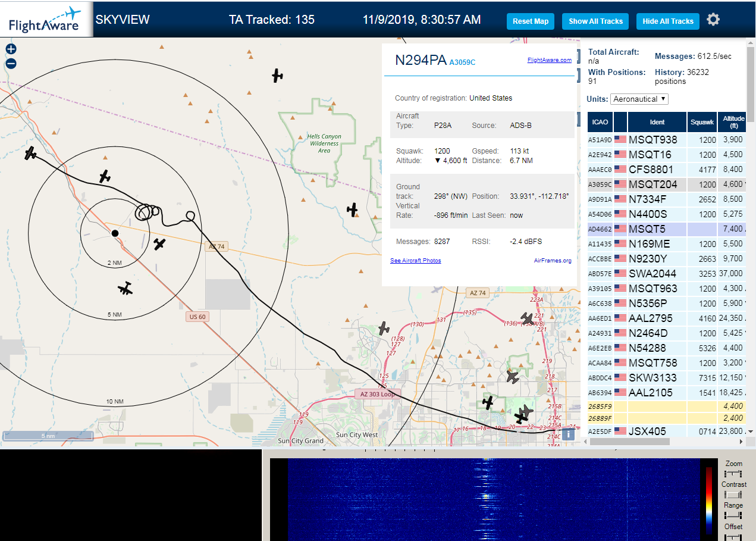Select aircraft icon just southeast of receiver dot
This screenshot has height=541, width=756.
(159, 244)
